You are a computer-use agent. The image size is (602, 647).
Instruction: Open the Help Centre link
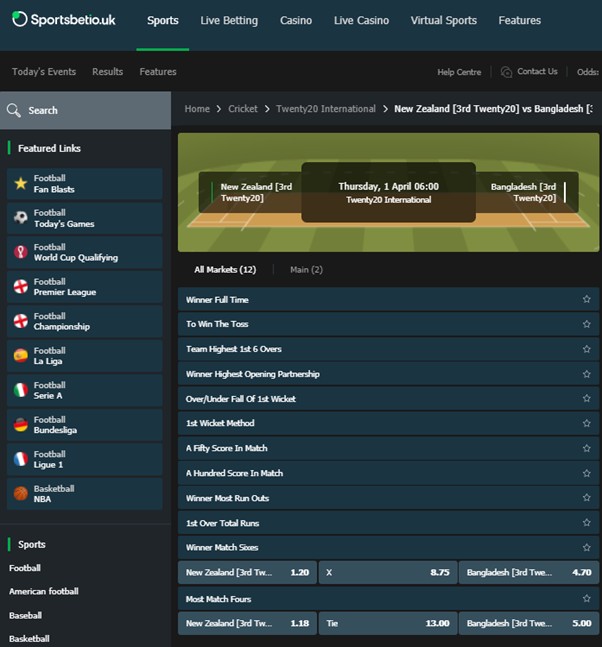[x=459, y=72]
